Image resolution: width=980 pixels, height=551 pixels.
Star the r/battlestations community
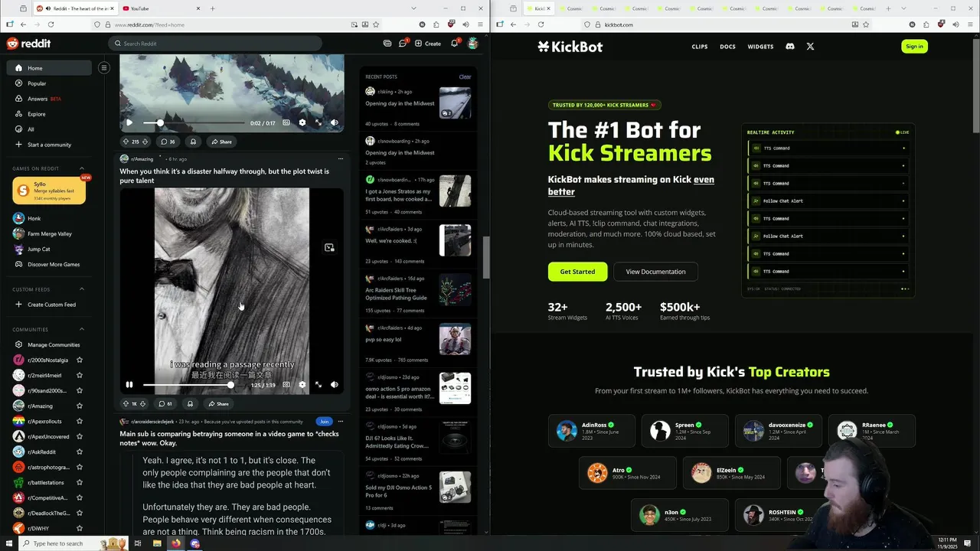(x=80, y=483)
